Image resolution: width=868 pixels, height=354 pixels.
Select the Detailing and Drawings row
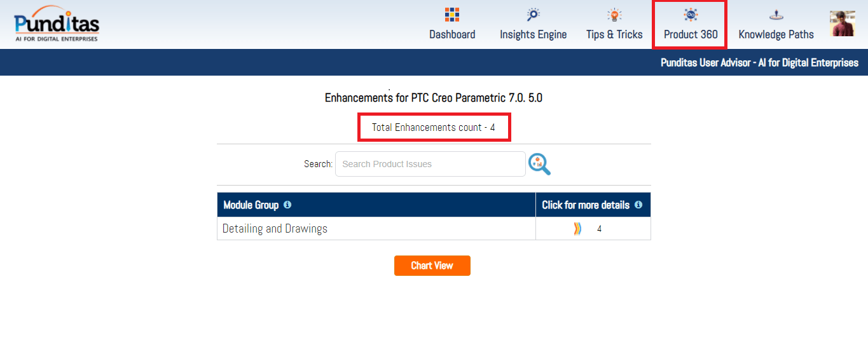[x=275, y=229]
